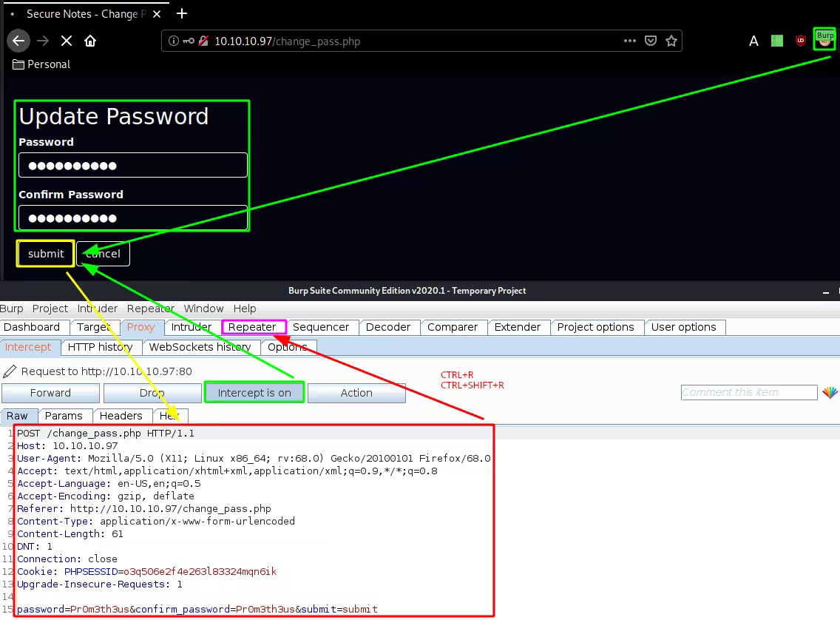Click the Burp proxy extension icon
This screenshot has height=620, width=840.
pyautogui.click(x=824, y=39)
